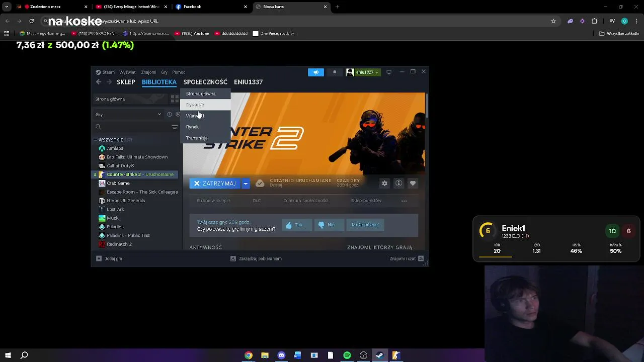Open Wszystkie zakładki bookmarks folder
Screen dimensions: 644x362
pos(619,34)
